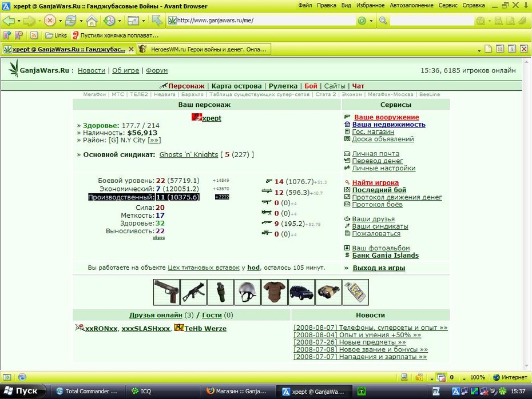Click the EN language indicator in tray
This screenshot has width=532, height=399.
tap(436, 392)
